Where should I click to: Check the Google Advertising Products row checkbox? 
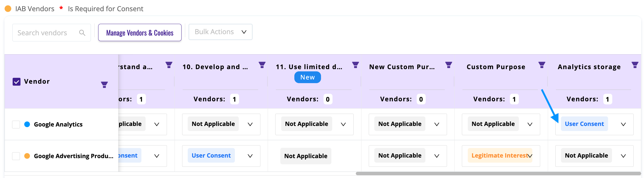16,156
